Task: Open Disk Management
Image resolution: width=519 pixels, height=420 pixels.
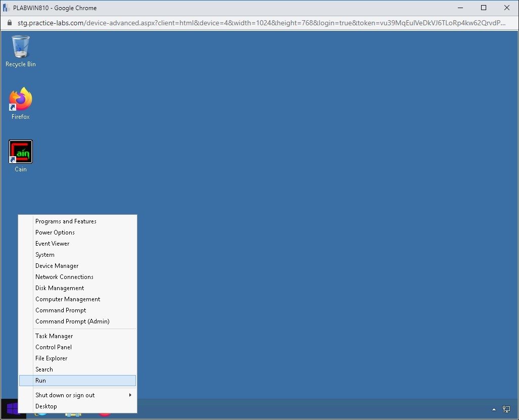Action: [x=59, y=288]
